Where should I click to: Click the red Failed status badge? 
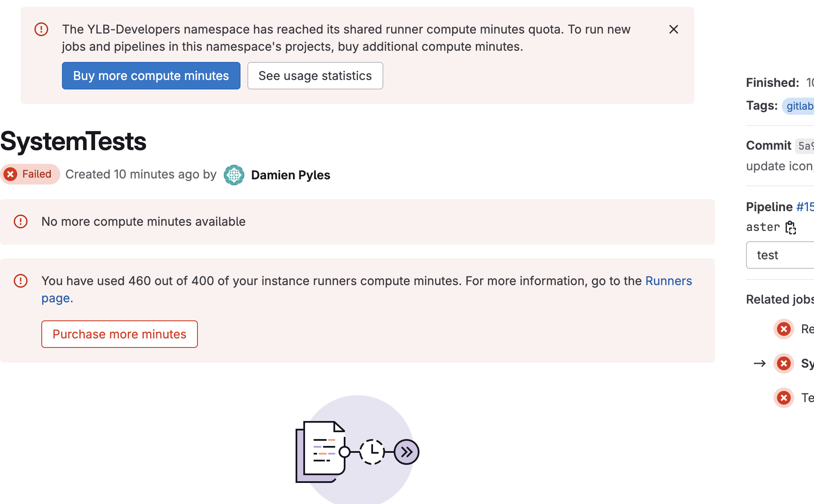pyautogui.click(x=30, y=174)
